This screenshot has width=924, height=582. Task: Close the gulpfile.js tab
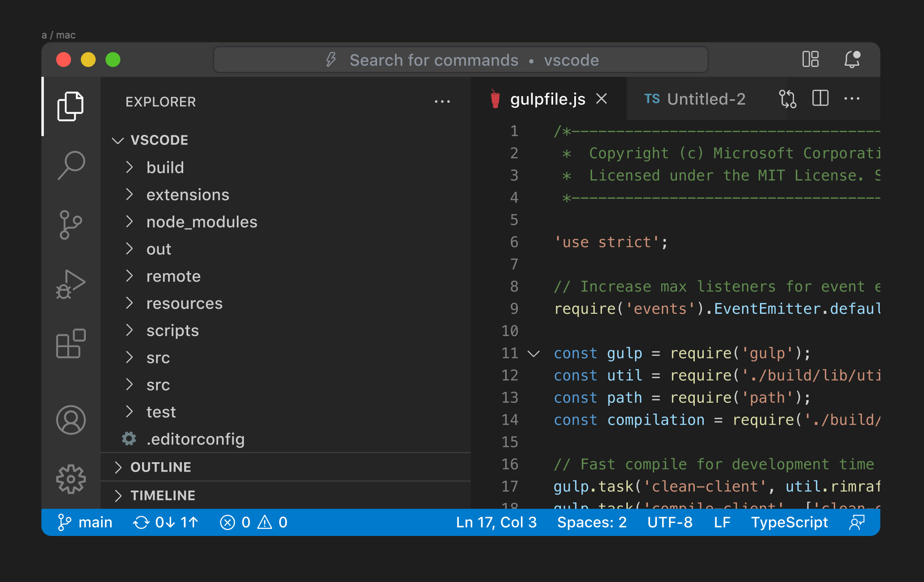pyautogui.click(x=601, y=99)
